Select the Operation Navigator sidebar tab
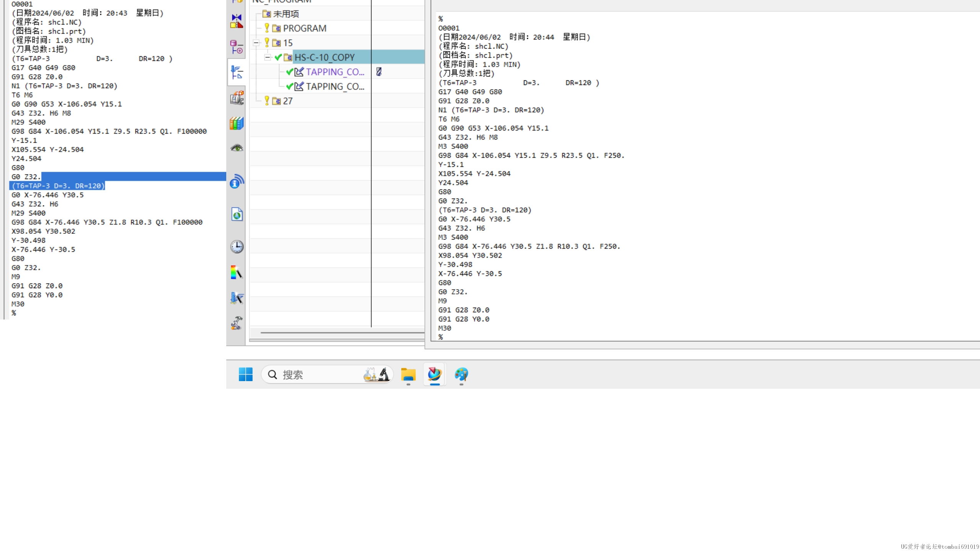Viewport: 980px width, 551px height. pos(237,72)
